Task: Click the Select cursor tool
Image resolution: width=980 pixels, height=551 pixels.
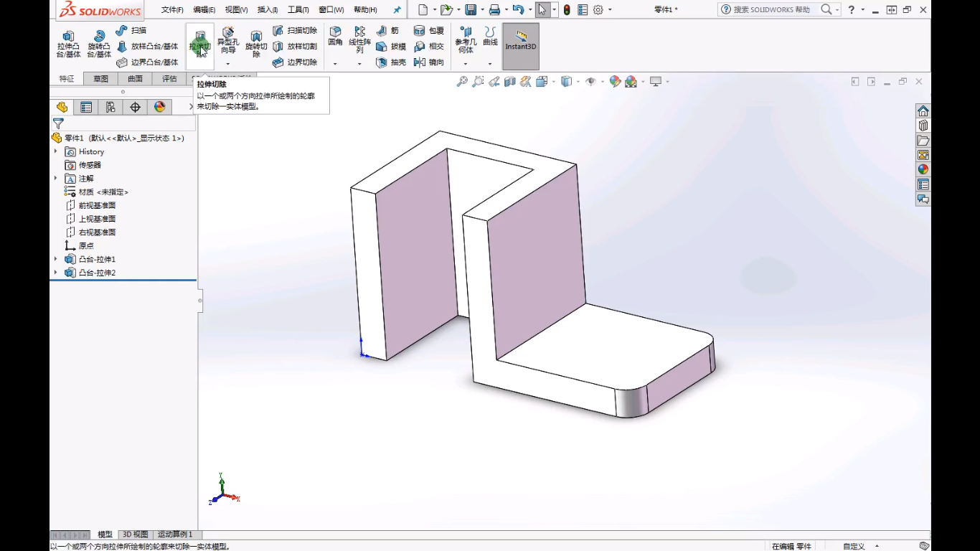Action: [x=542, y=9]
